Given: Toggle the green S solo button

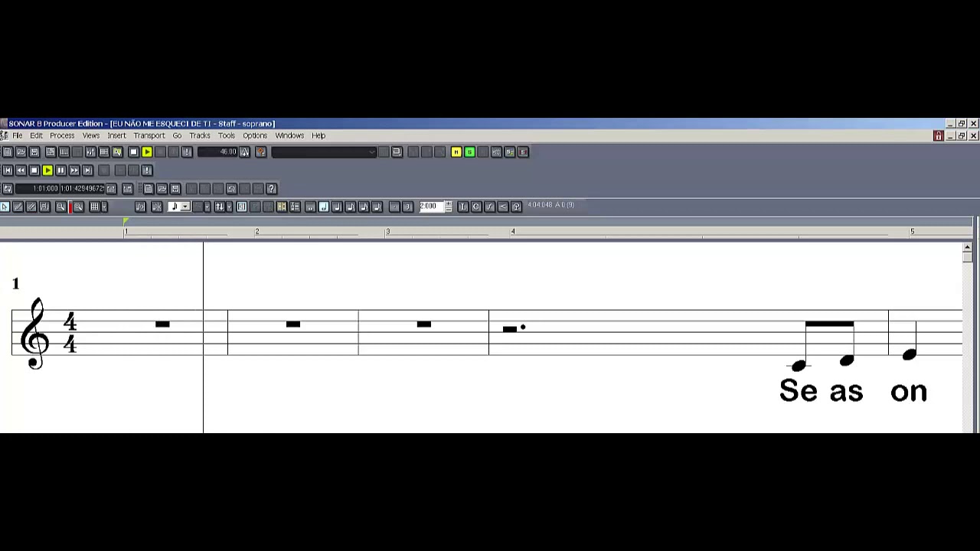Looking at the screenshot, I should tap(469, 152).
